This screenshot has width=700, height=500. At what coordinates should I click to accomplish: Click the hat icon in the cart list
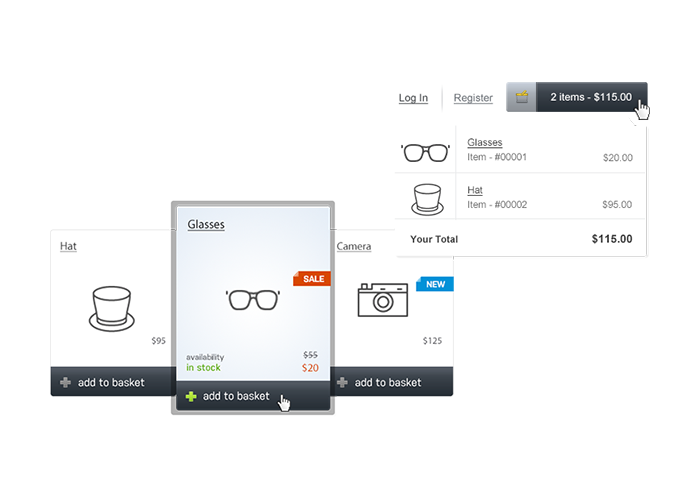pos(427,197)
